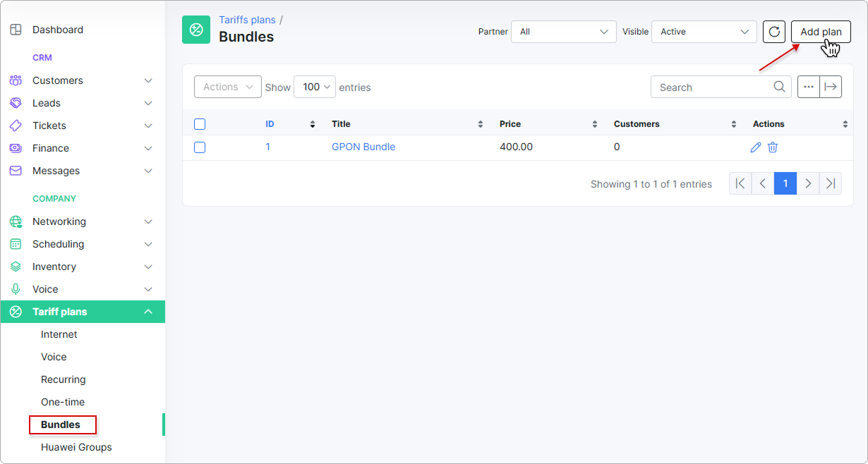Click the Tickets tag icon
This screenshot has width=868, height=464.
[16, 126]
